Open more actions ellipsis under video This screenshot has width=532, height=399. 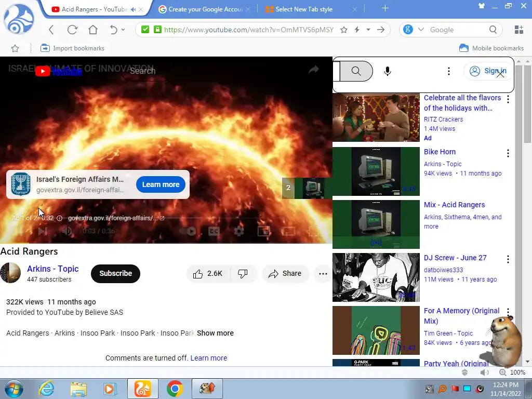pos(323,273)
